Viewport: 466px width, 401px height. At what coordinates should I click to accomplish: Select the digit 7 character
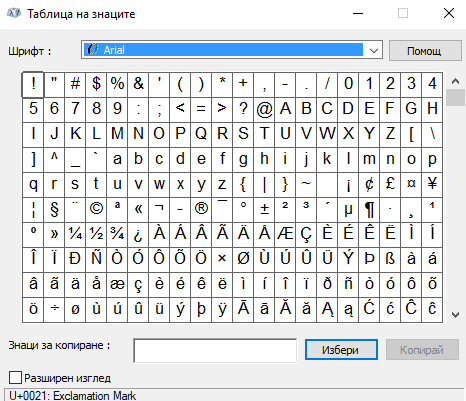coord(75,110)
